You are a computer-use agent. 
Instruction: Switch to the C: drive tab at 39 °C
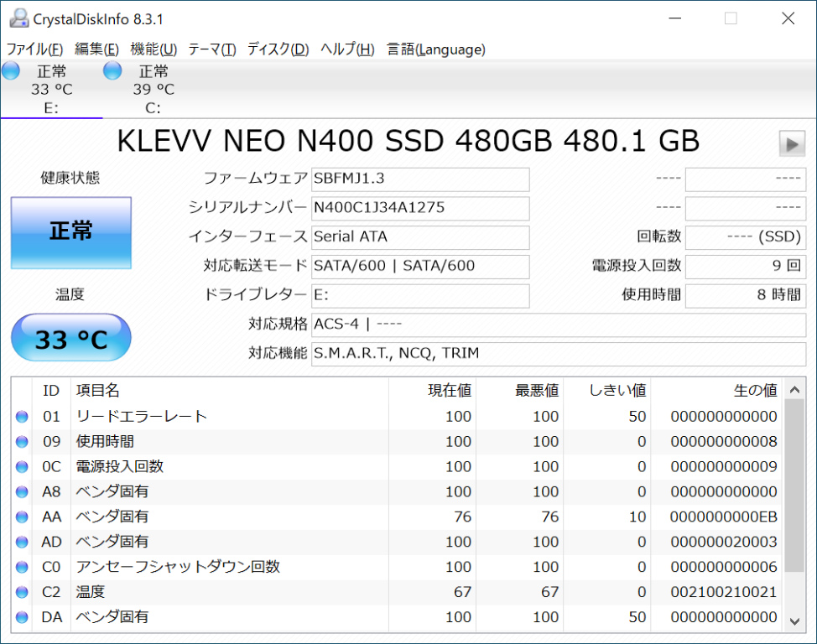(x=154, y=89)
